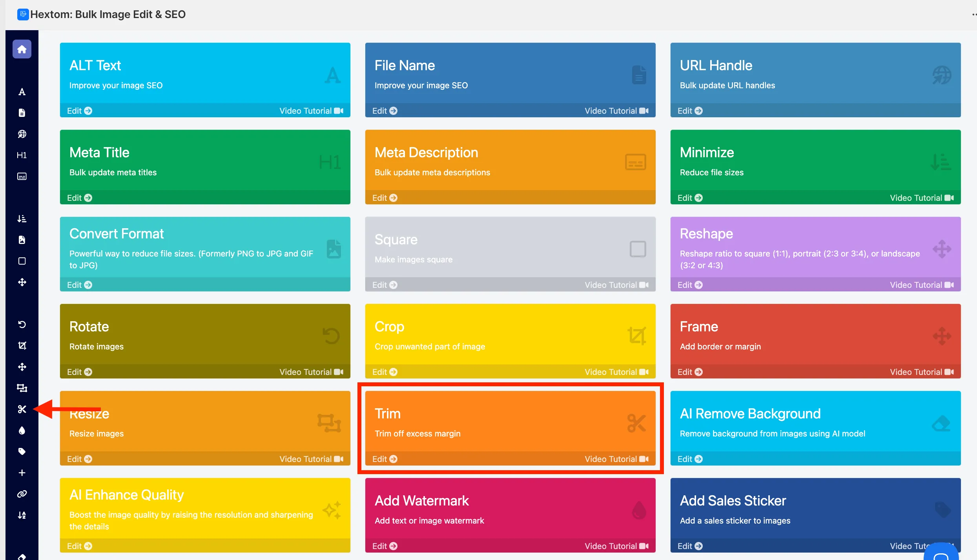The width and height of the screenshot is (977, 560).
Task: Select the Crop icon in sidebar
Action: 22,345
